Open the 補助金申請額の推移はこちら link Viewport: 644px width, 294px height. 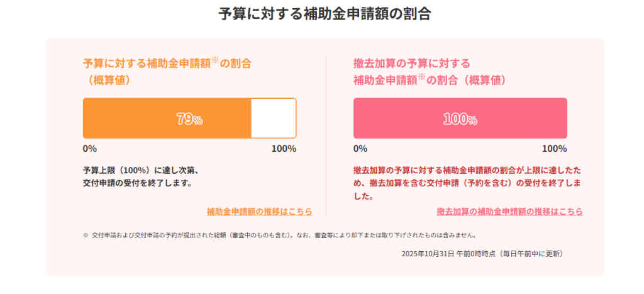259,212
